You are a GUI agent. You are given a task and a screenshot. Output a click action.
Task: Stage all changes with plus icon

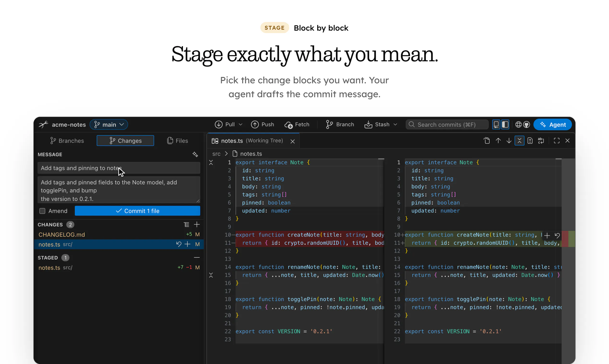coord(197,224)
